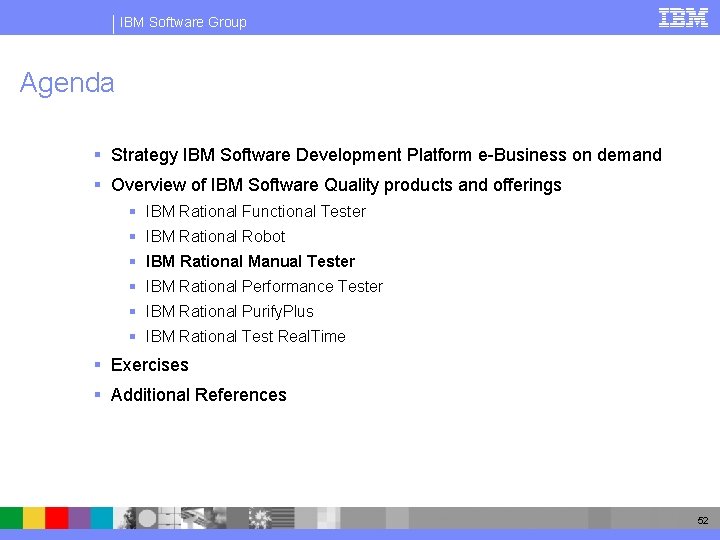Select the 'Exercises' bullet

150,365
